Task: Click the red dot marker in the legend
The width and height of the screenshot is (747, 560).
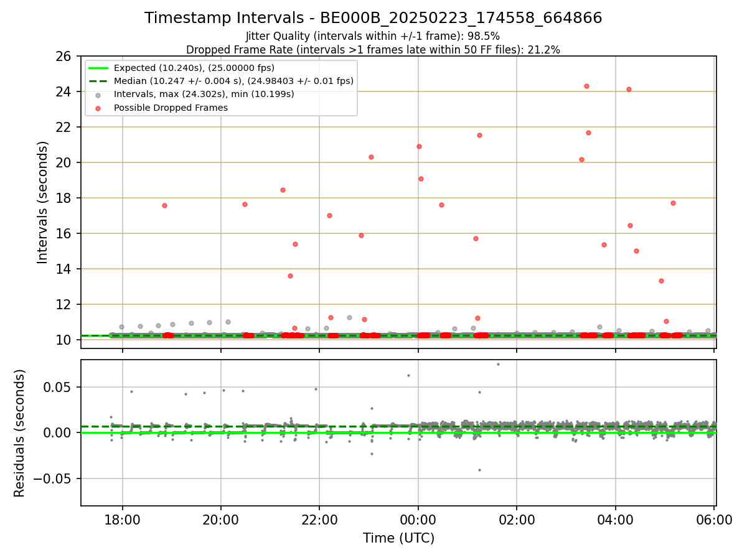Action: 99,108
